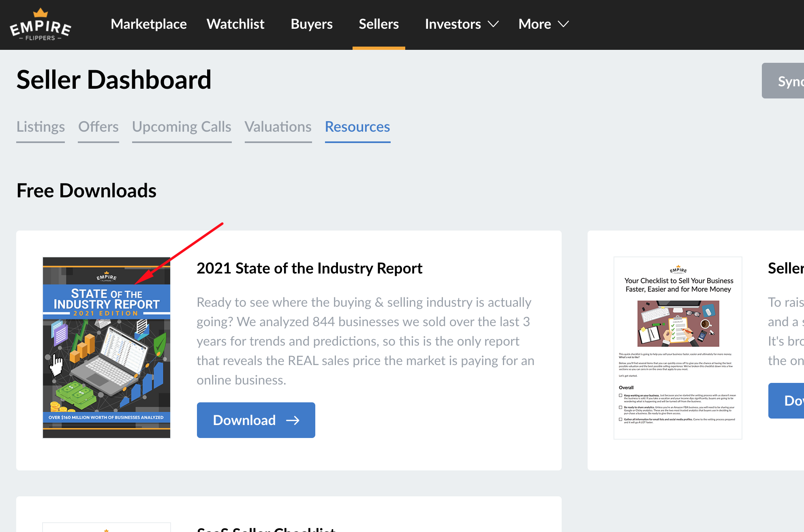Click the 'Seller Dashboard' page title
Screen dimensions: 804x532
[x=114, y=79]
